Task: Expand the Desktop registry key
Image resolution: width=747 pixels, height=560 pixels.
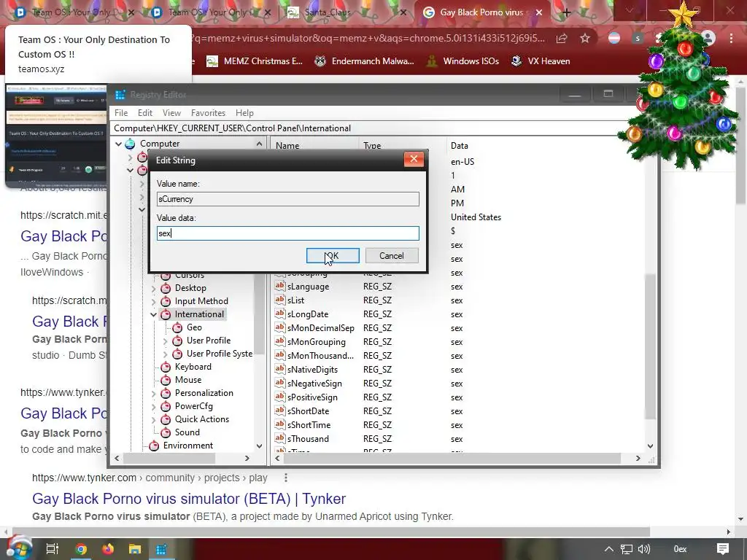Action: pyautogui.click(x=153, y=288)
